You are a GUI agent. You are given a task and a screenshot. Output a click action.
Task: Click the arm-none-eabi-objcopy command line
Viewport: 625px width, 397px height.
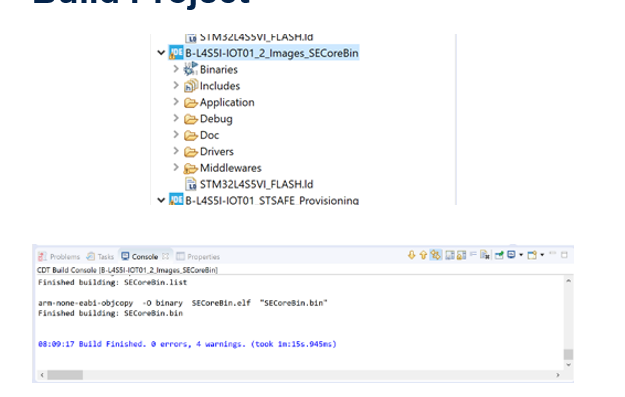pyautogui.click(x=183, y=303)
